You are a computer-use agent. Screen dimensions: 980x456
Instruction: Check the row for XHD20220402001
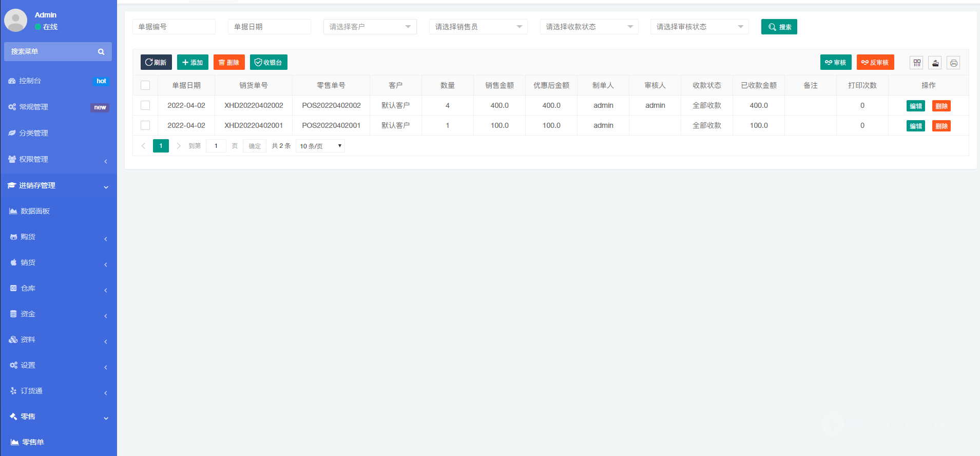pyautogui.click(x=145, y=125)
